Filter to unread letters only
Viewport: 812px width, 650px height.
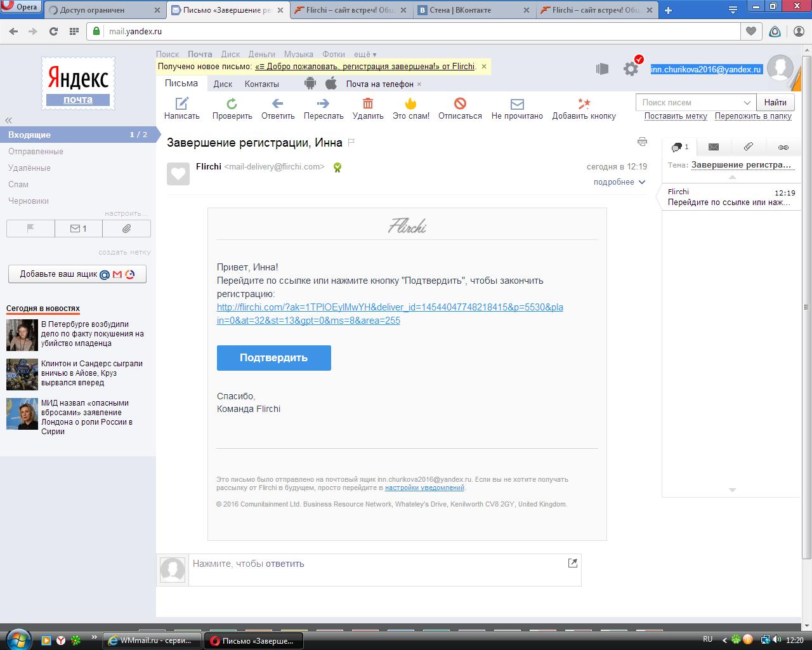(79, 229)
